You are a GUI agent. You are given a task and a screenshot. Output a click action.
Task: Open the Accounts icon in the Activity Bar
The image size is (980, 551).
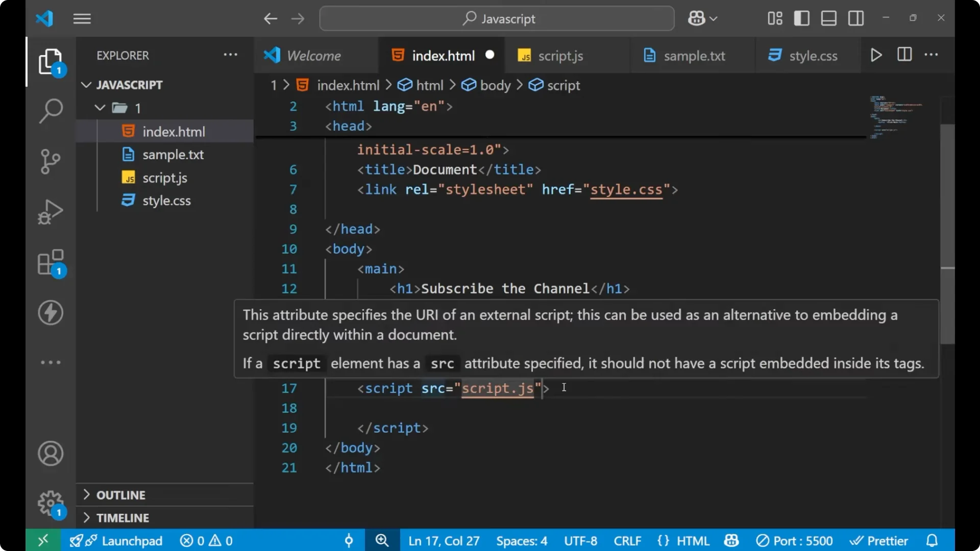click(51, 454)
